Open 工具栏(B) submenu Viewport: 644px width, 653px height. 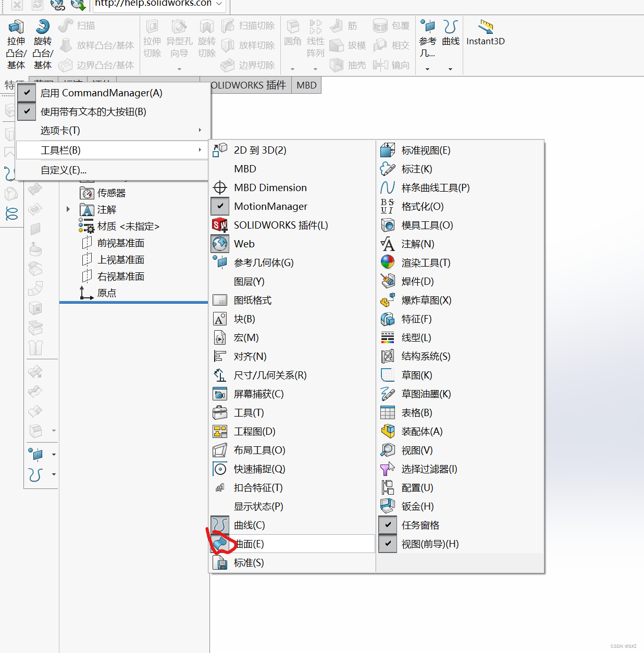point(113,150)
